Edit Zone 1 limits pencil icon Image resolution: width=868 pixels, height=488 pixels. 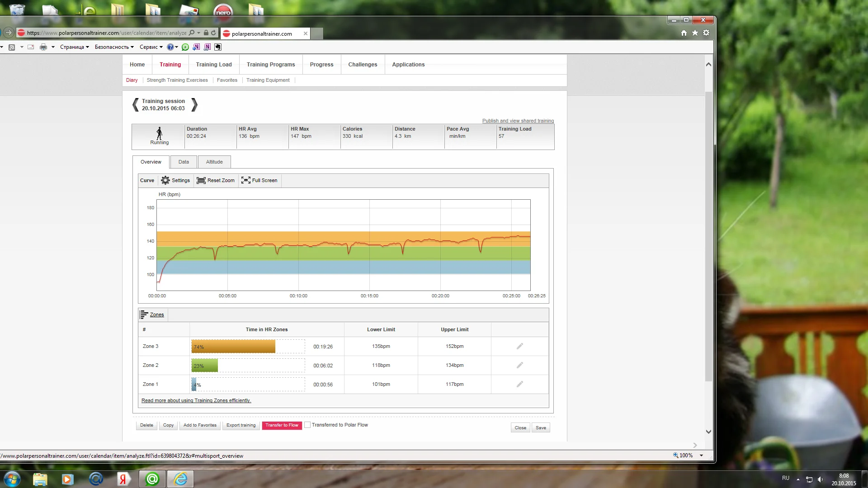click(x=520, y=384)
